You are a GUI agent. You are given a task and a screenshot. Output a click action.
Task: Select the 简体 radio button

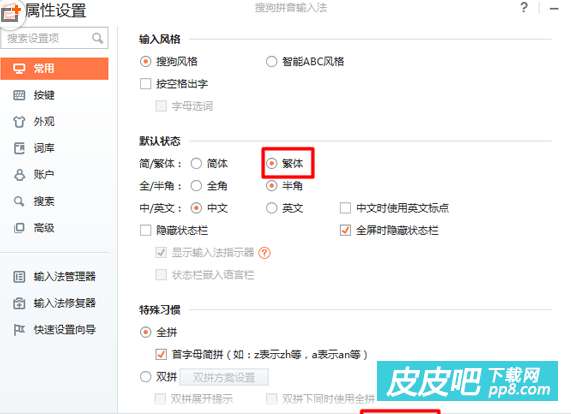[196, 163]
